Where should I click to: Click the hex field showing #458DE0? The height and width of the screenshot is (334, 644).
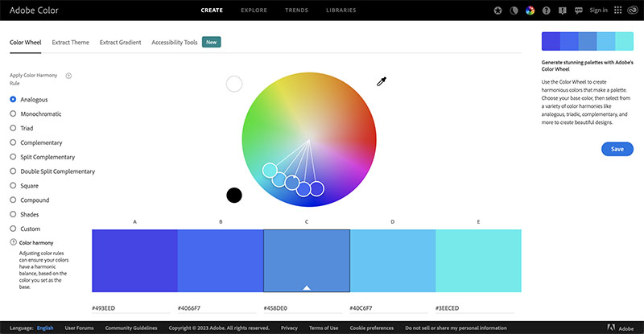(x=303, y=308)
